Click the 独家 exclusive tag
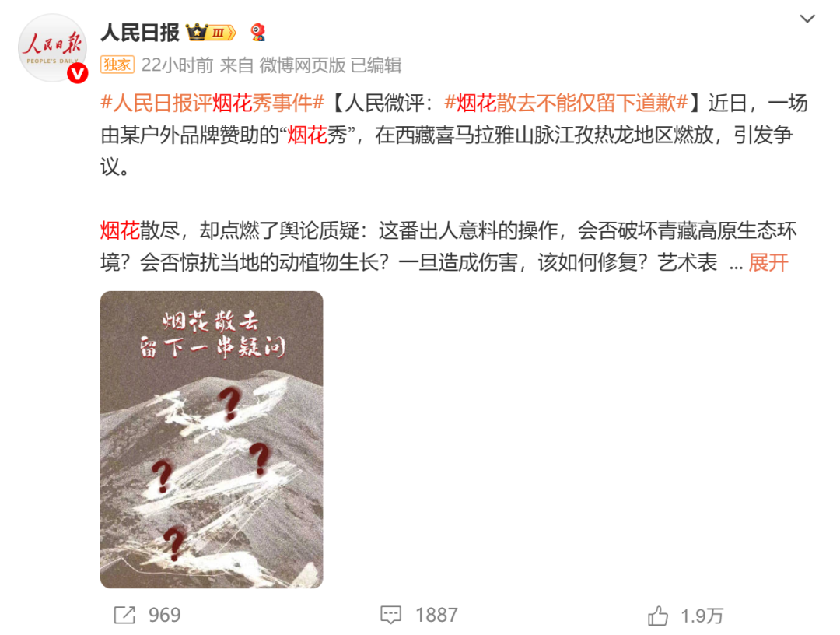 [117, 65]
